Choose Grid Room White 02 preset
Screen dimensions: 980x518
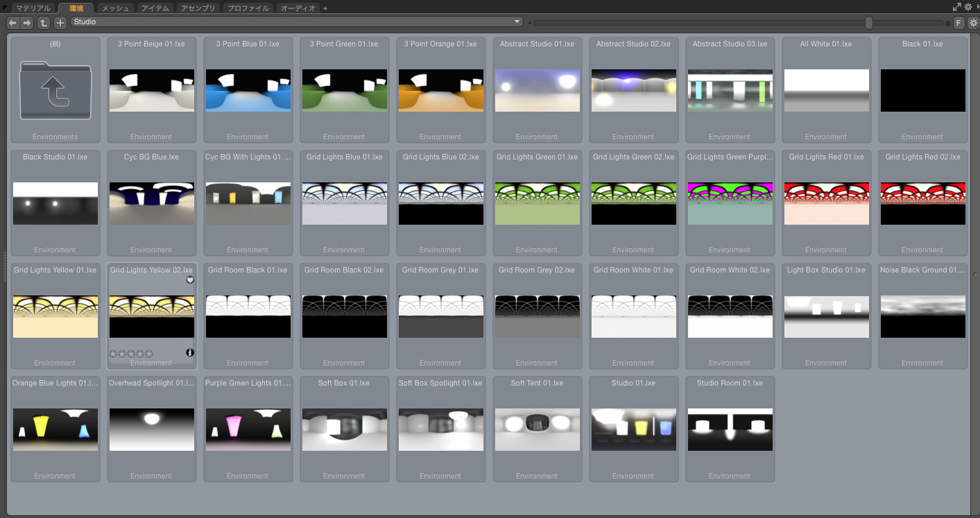[730, 316]
